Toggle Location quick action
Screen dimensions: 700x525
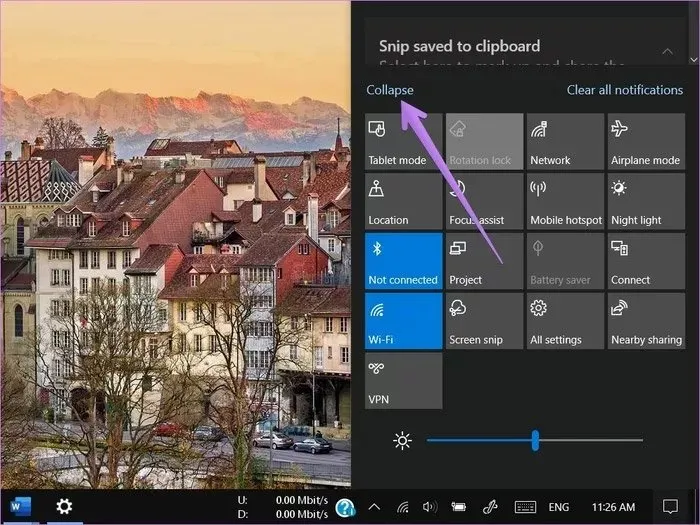click(x=404, y=201)
